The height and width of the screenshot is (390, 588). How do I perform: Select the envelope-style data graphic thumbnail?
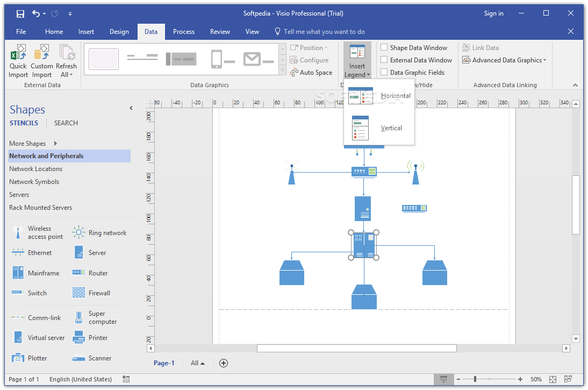(x=259, y=59)
